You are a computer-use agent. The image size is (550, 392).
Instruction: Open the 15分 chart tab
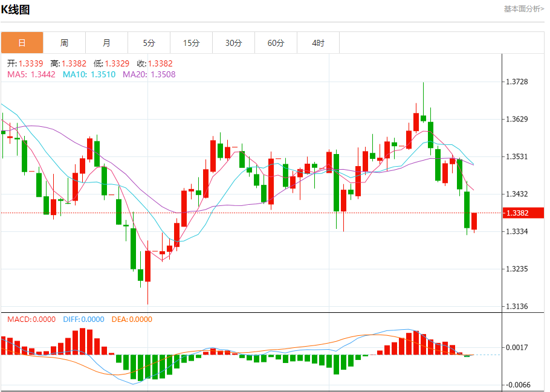[192, 43]
